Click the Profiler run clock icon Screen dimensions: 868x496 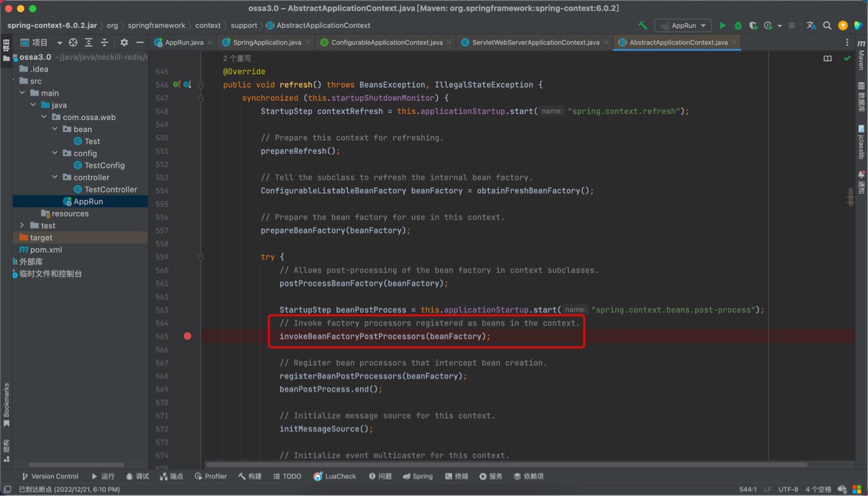[768, 26]
